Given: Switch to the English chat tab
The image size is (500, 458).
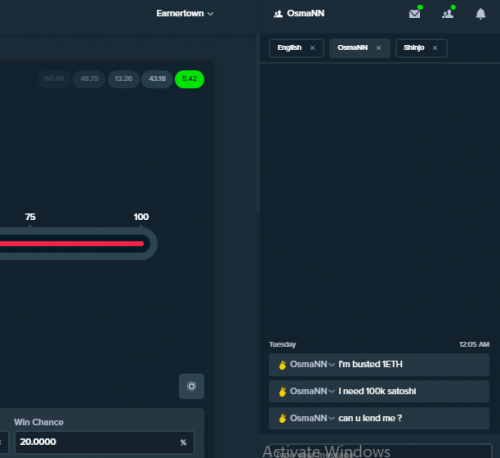Looking at the screenshot, I should click(289, 48).
